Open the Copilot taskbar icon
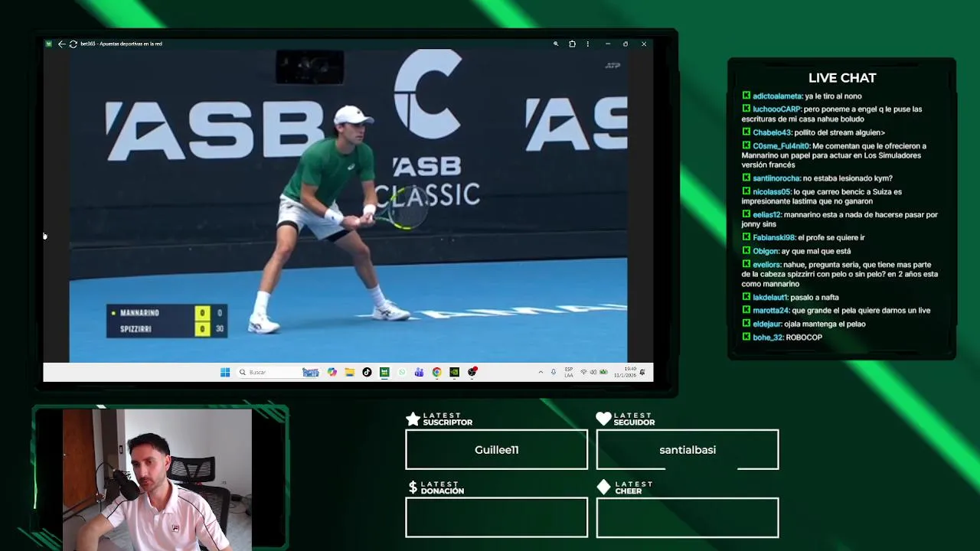 tap(332, 372)
